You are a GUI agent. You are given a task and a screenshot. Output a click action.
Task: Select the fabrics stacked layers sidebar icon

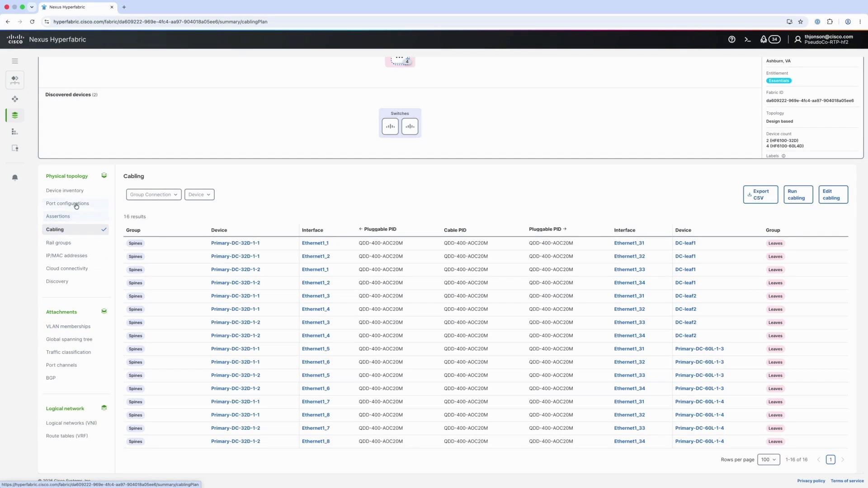(x=15, y=115)
